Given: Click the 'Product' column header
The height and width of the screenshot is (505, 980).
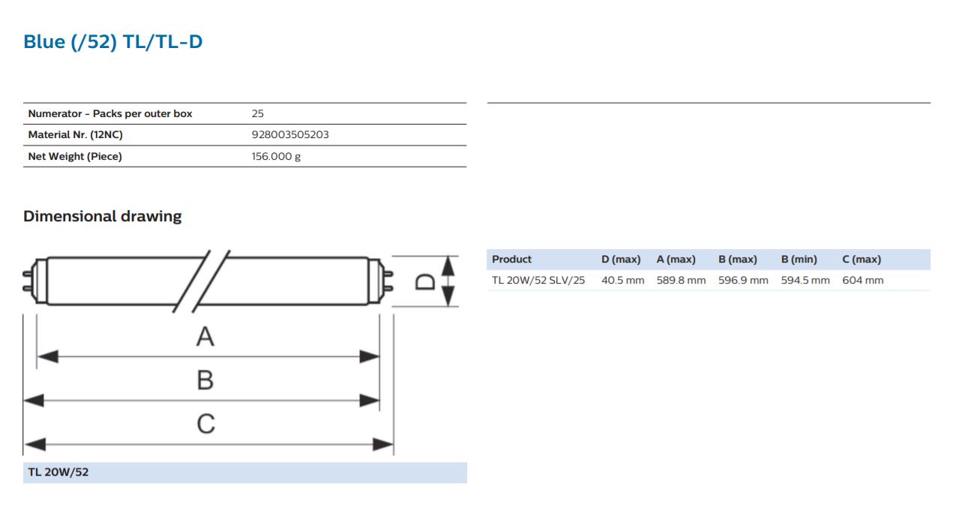Looking at the screenshot, I should [x=511, y=260].
